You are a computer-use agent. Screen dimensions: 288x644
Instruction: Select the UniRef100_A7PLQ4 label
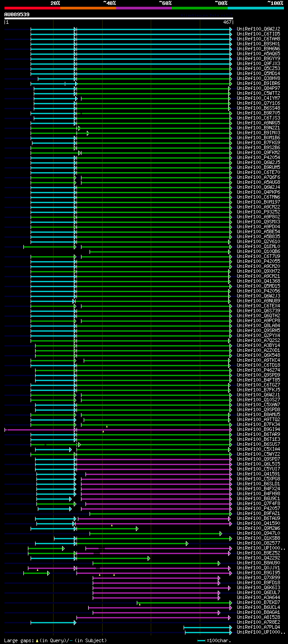[258, 627]
